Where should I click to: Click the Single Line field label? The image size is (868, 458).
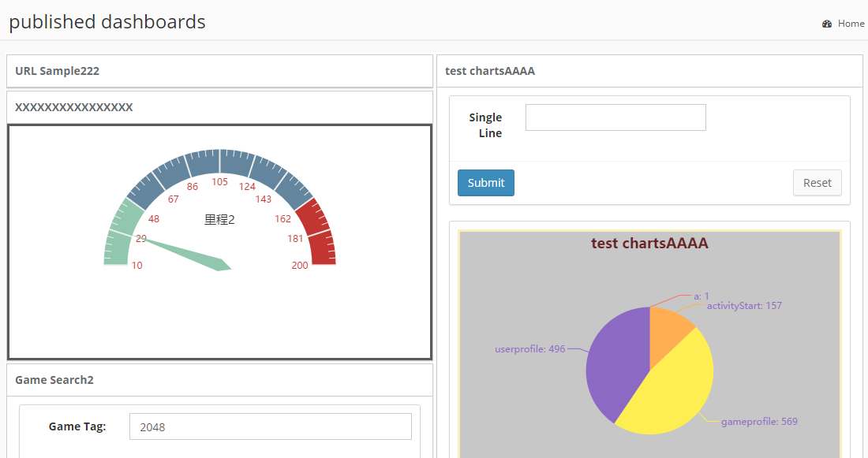point(485,125)
